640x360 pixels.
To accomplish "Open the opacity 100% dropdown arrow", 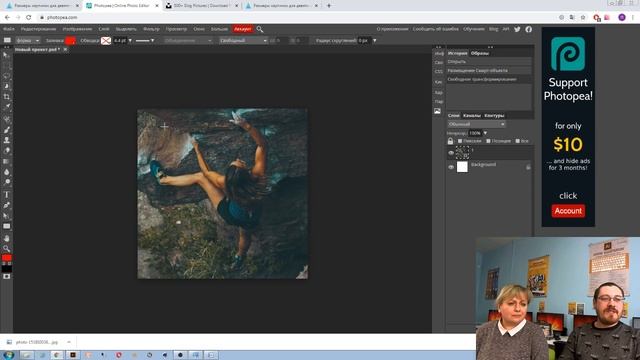I will (485, 133).
